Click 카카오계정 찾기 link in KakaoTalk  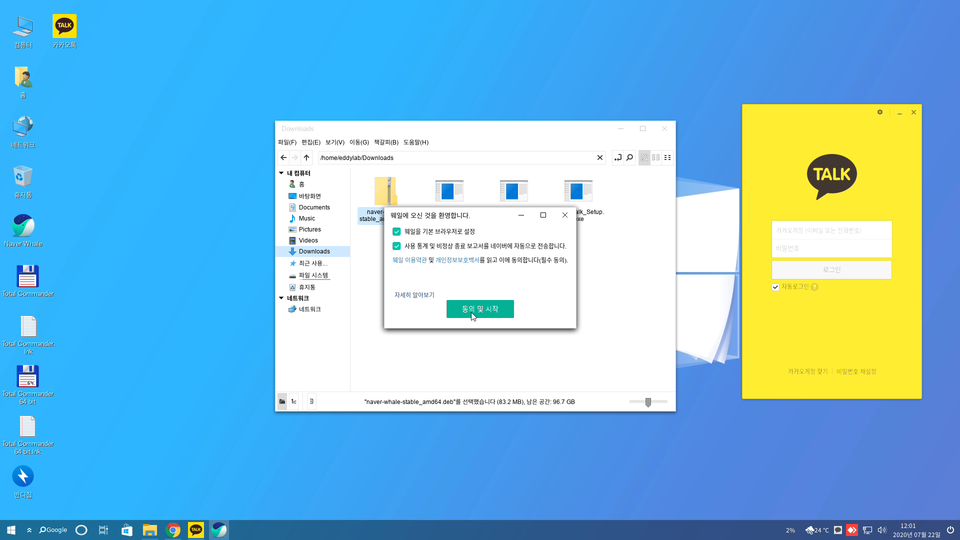808,372
